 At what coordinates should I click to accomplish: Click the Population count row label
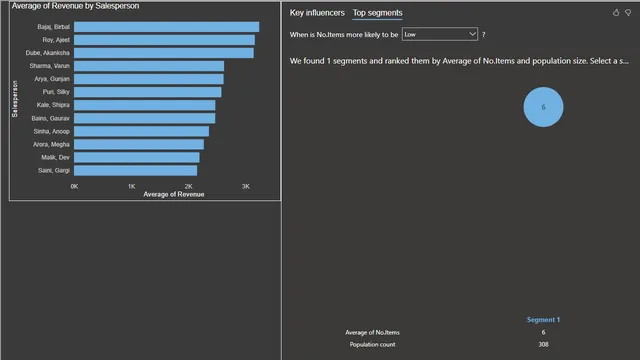pyautogui.click(x=372, y=344)
